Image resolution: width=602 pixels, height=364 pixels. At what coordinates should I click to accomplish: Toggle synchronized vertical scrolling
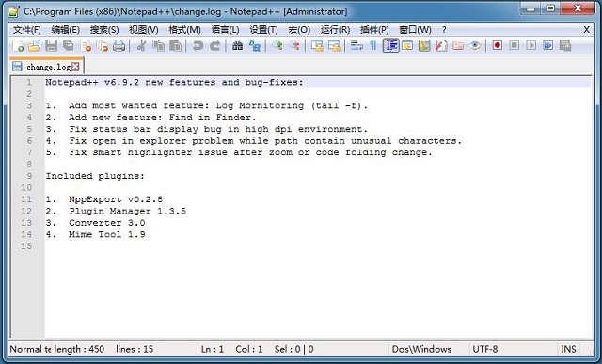tap(317, 46)
